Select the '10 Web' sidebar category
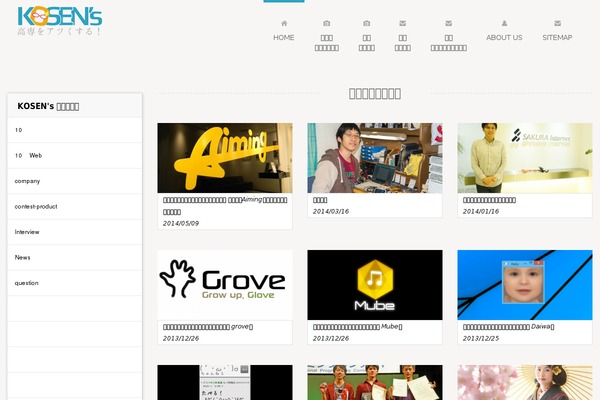The width and height of the screenshot is (600, 400). click(75, 155)
